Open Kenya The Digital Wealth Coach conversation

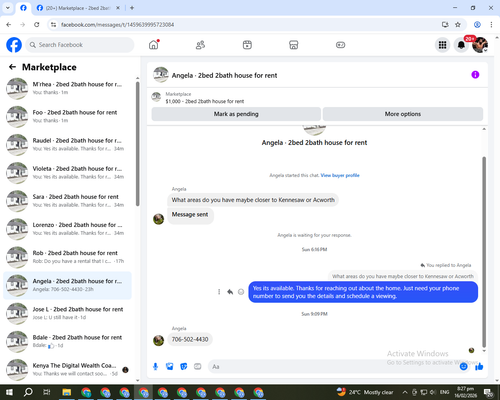click(67, 369)
